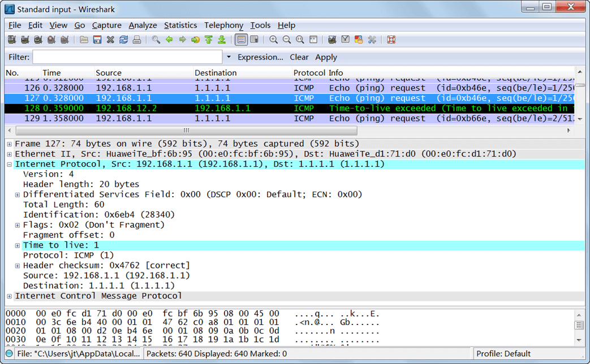Click the Expression... button

[x=260, y=57]
